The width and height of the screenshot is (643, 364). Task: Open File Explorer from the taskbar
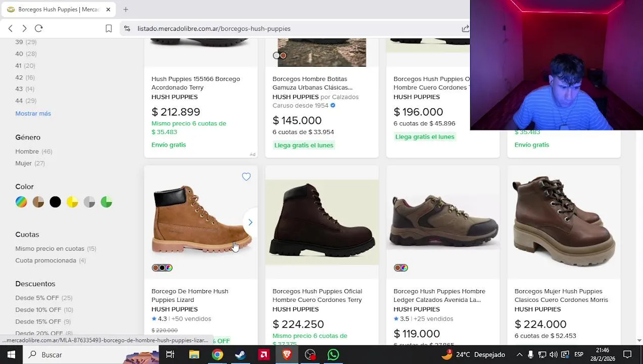pyautogui.click(x=194, y=355)
